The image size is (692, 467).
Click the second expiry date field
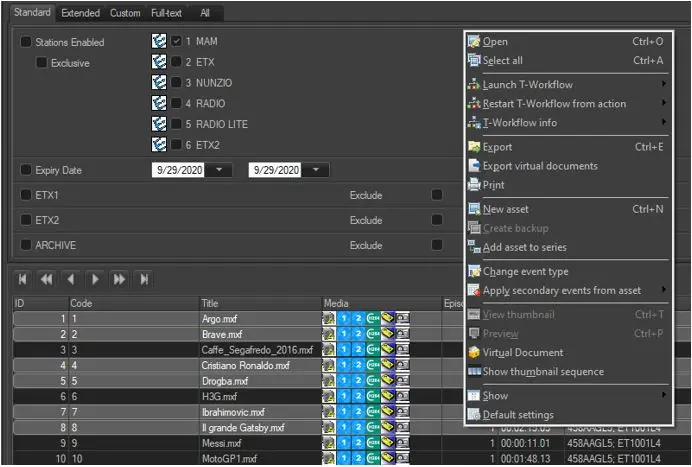(x=276, y=170)
